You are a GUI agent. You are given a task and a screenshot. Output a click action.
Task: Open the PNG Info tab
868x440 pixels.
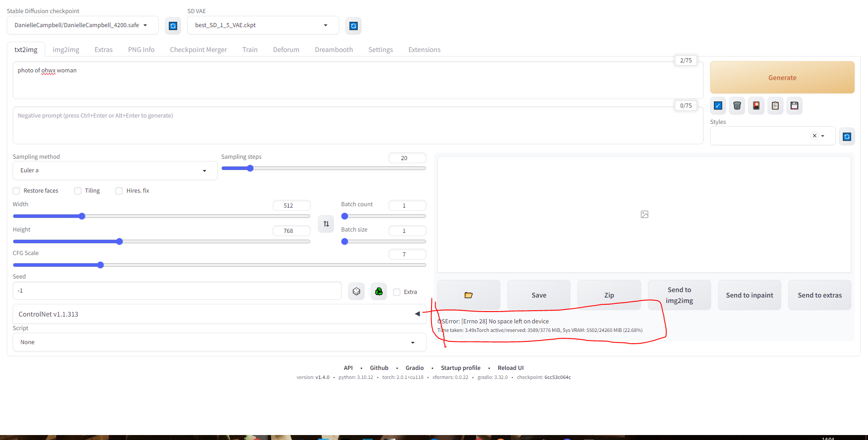(x=141, y=50)
